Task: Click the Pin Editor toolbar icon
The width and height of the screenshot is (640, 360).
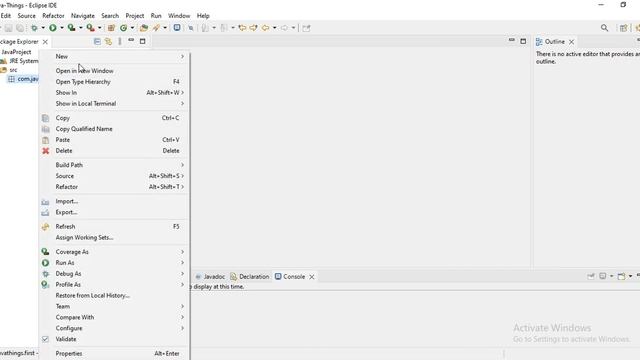Action: pos(307,28)
